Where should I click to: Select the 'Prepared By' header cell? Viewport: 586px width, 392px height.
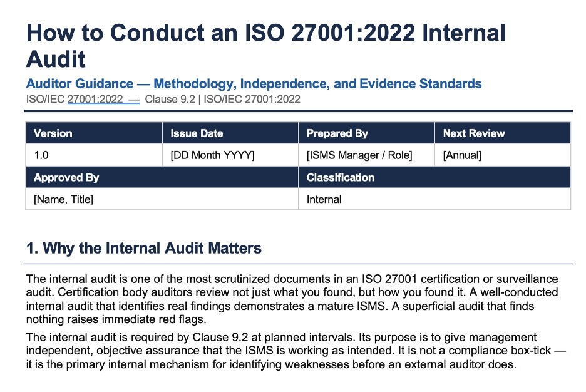366,133
